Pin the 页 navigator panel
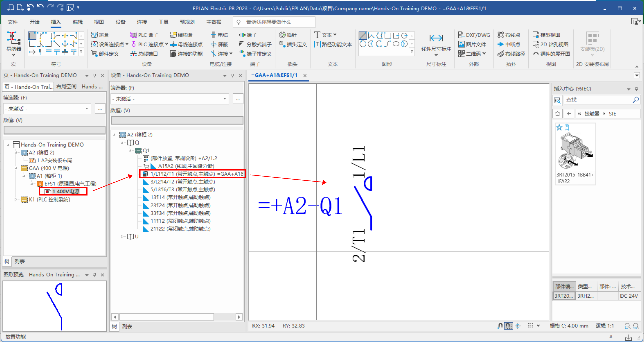Screen dimensions: 644x342 (x=95, y=76)
